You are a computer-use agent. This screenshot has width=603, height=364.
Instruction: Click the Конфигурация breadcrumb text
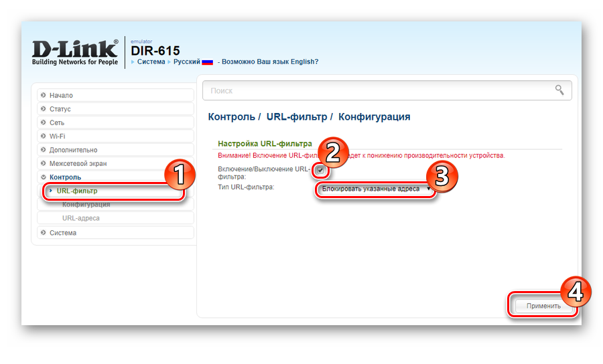pos(374,116)
